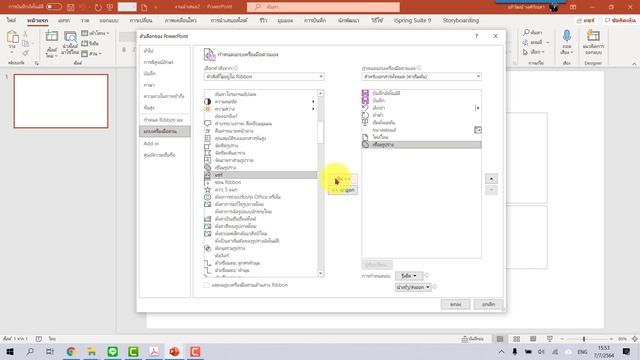Viewport: 640px width, 360px height.
Task: Click the Paste clipboard icon in ribbon
Action: coord(12,37)
